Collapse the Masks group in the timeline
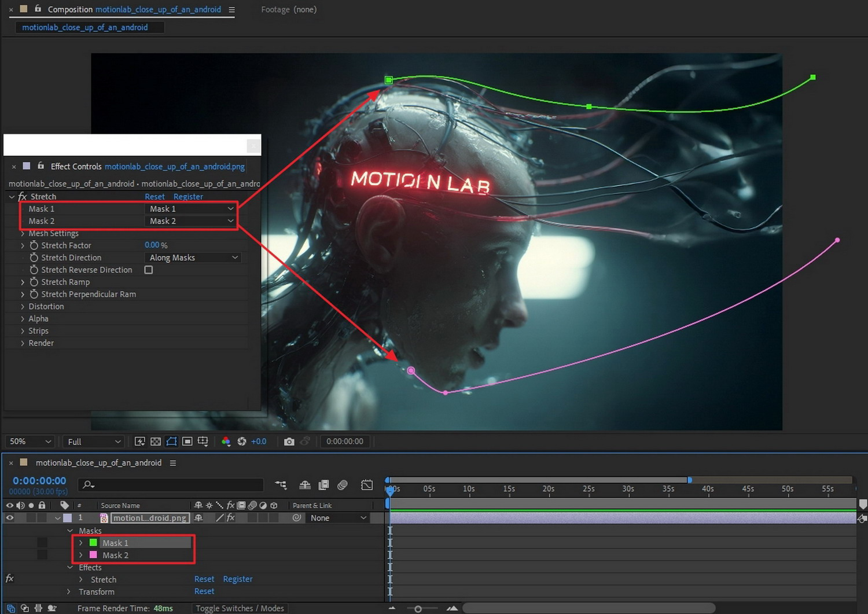 (70, 531)
